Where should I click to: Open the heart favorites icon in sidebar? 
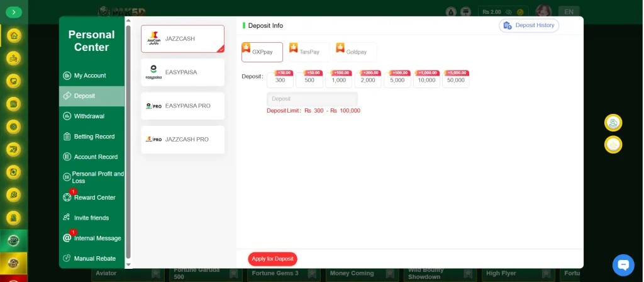click(14, 81)
